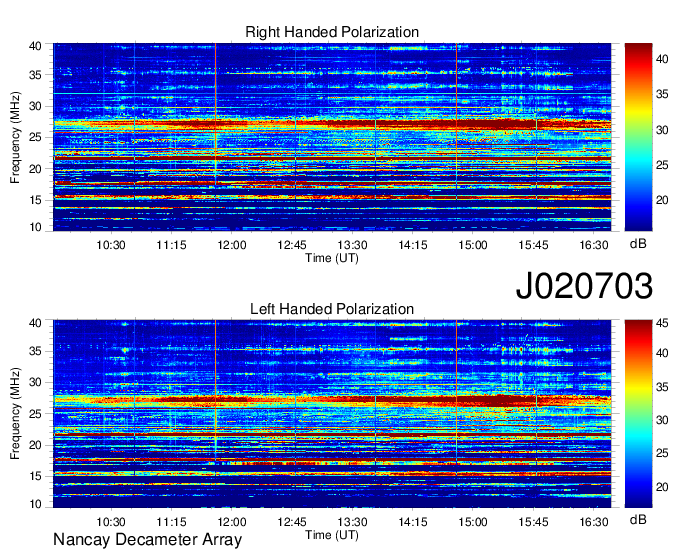Screen dimensions: 680x552
Task: Click the 30 MHz tick label in the lower plot
Action: pos(35,382)
